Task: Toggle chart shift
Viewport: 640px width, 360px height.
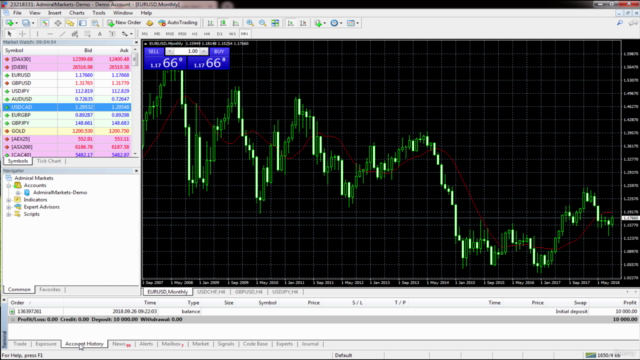Action: 303,23
